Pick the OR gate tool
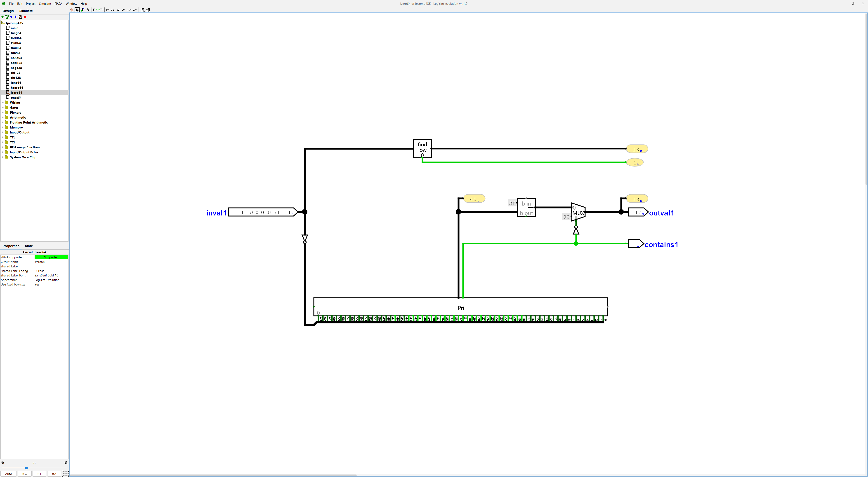 pyautogui.click(x=118, y=10)
